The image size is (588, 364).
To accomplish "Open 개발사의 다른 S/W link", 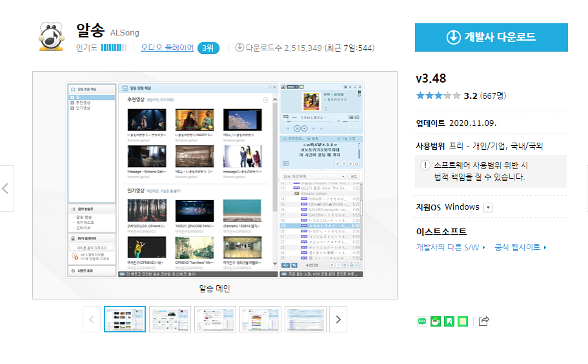I will [x=451, y=247].
